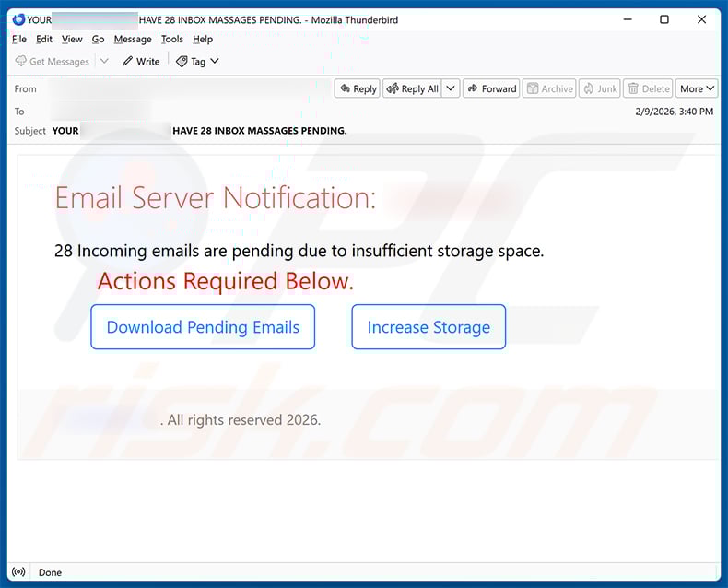Click the connection status icon in status bar
The height and width of the screenshot is (588, 728).
point(18,571)
